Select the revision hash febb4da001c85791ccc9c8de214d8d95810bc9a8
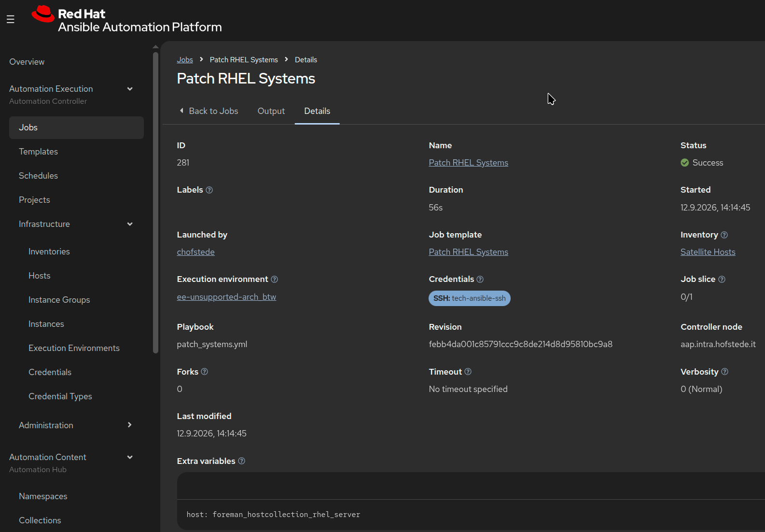Screen dimensions: 765x532 tap(520, 344)
